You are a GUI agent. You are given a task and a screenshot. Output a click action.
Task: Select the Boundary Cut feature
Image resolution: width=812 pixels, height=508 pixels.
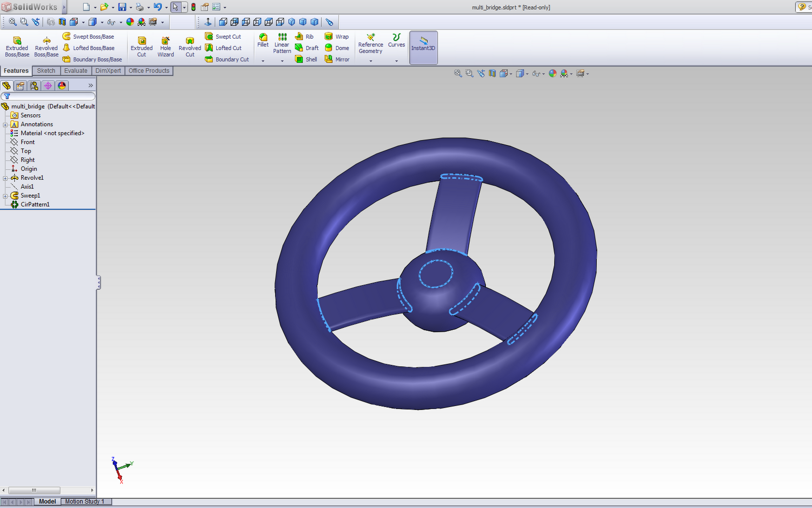[227, 59]
